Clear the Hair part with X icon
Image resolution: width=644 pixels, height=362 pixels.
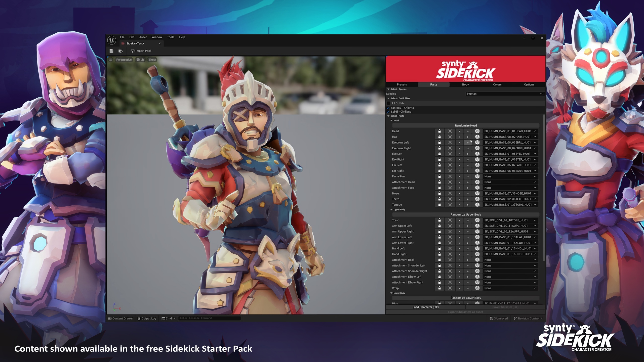click(x=450, y=137)
